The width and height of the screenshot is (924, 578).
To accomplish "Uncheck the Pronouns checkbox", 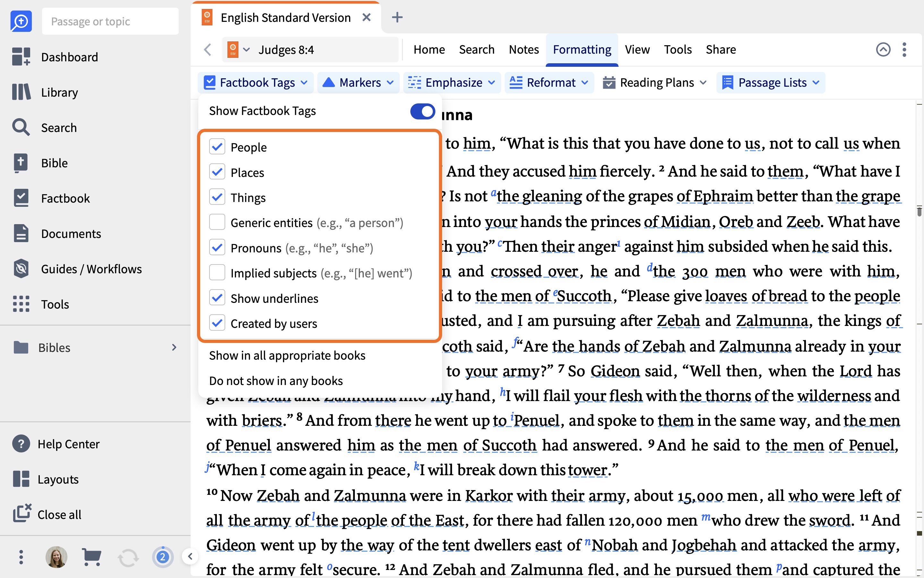I will [217, 248].
